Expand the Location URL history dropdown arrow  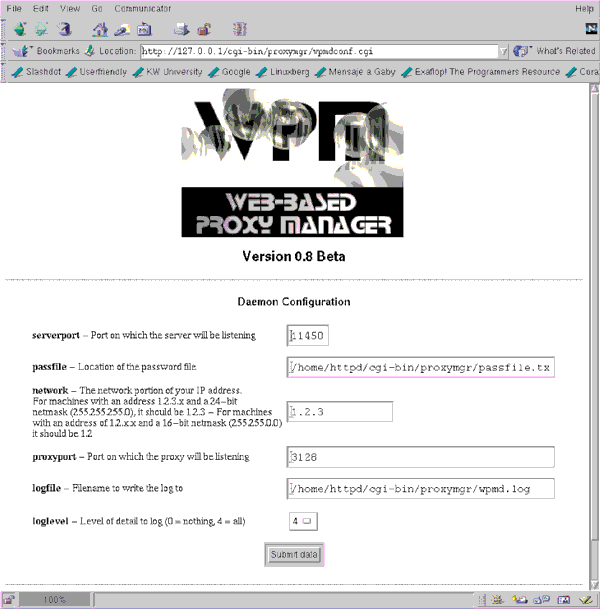[503, 51]
